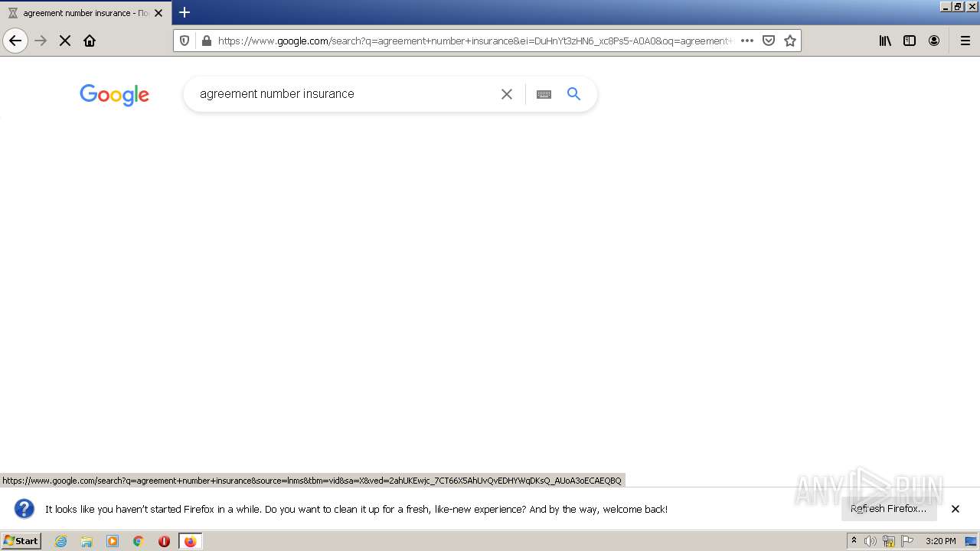
Task: Open the tracking protection shield icon
Action: tap(185, 41)
